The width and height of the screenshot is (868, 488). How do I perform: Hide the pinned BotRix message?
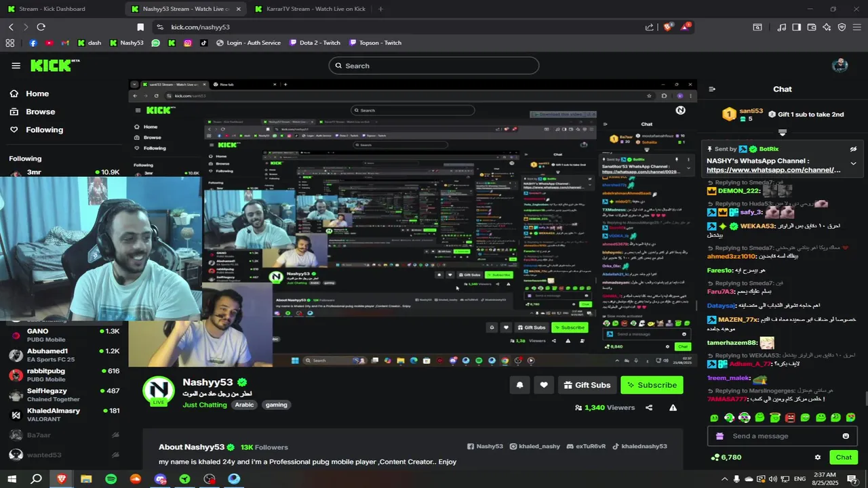853,149
